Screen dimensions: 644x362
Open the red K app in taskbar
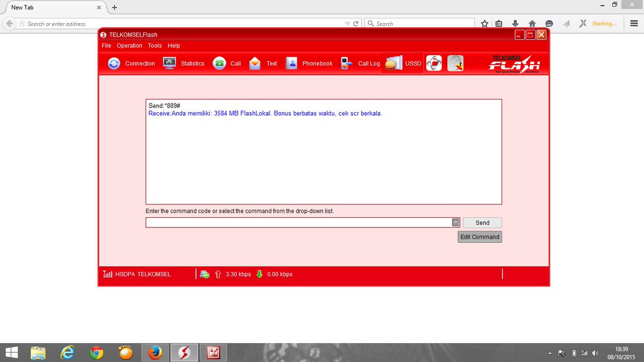pos(213,352)
